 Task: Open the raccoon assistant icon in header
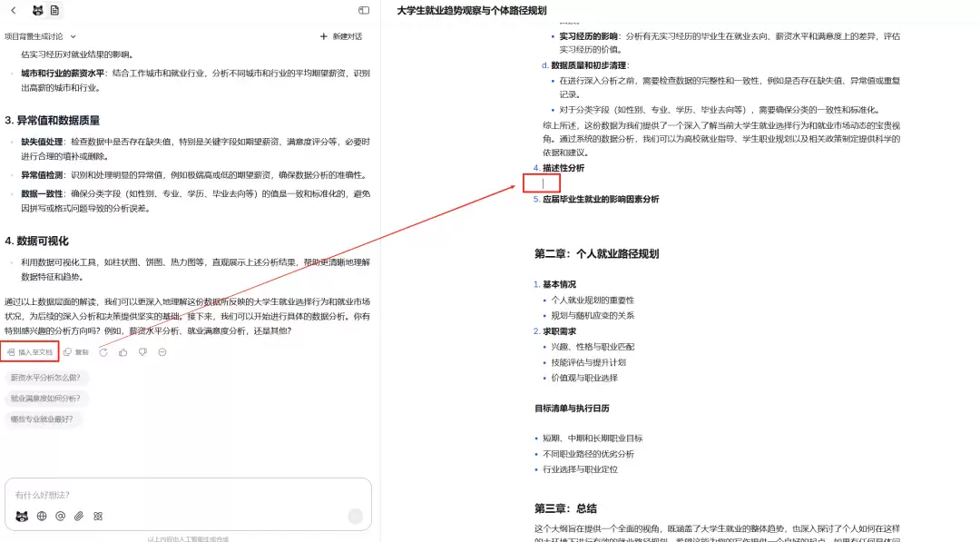[37, 11]
